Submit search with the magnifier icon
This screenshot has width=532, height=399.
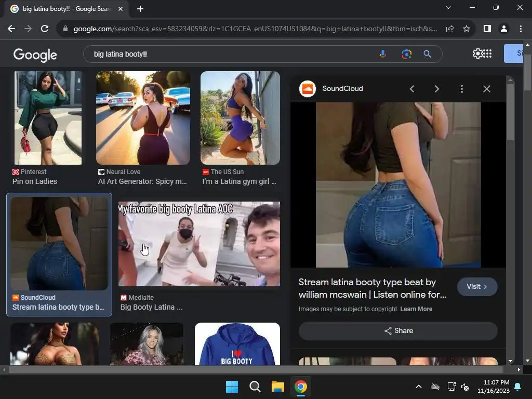427,54
